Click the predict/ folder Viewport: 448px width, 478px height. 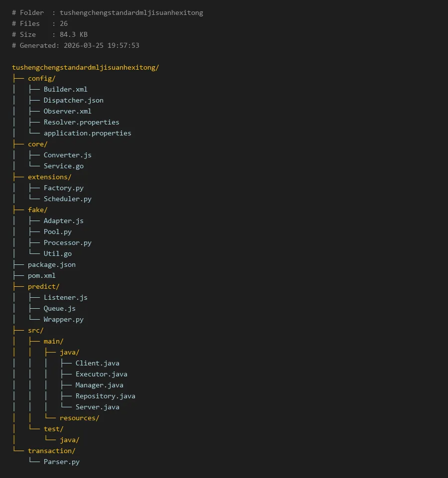click(x=43, y=286)
